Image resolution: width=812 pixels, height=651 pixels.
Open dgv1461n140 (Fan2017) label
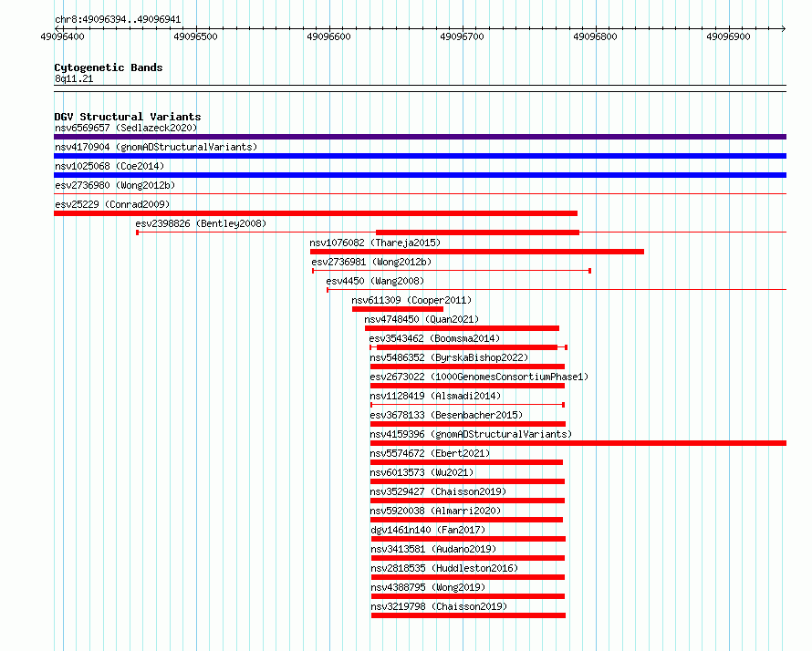[428, 530]
